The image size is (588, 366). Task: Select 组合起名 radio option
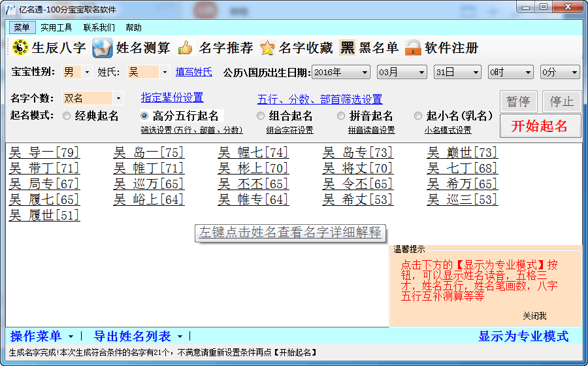tap(261, 116)
